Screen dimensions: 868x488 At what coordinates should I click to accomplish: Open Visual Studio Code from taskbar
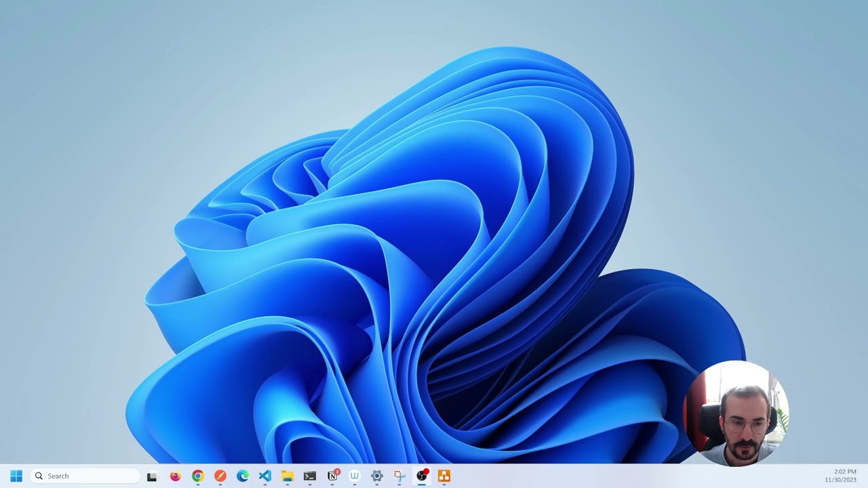(x=264, y=476)
